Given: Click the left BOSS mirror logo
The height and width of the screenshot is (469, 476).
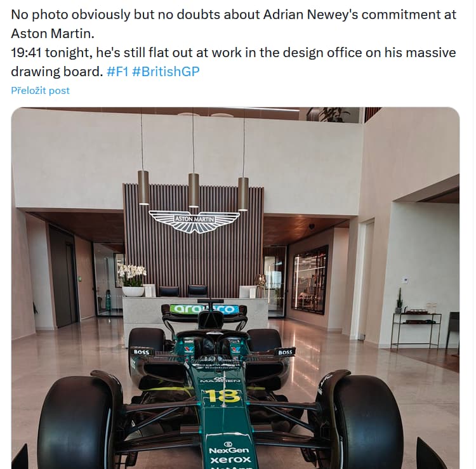Looking at the screenshot, I should coord(142,352).
